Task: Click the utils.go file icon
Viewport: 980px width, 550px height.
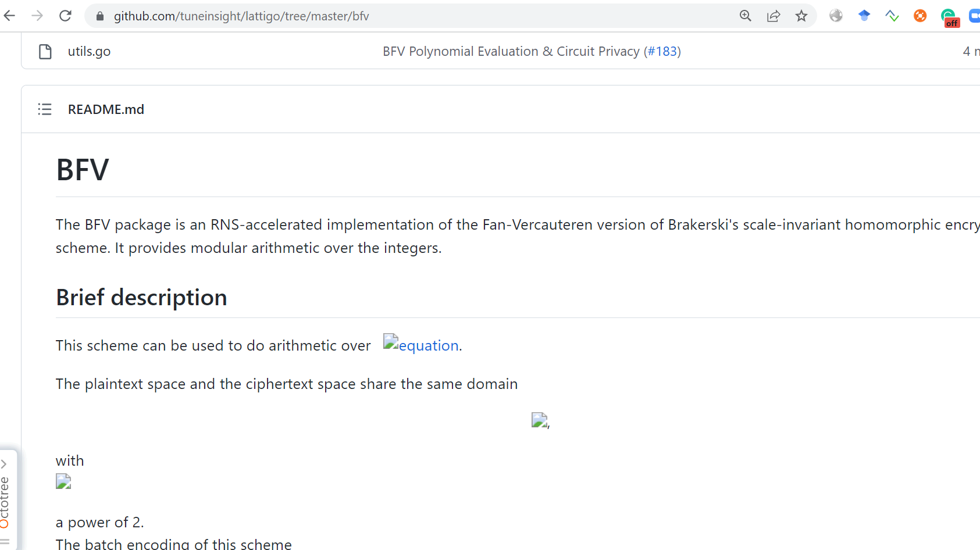Action: click(x=45, y=52)
